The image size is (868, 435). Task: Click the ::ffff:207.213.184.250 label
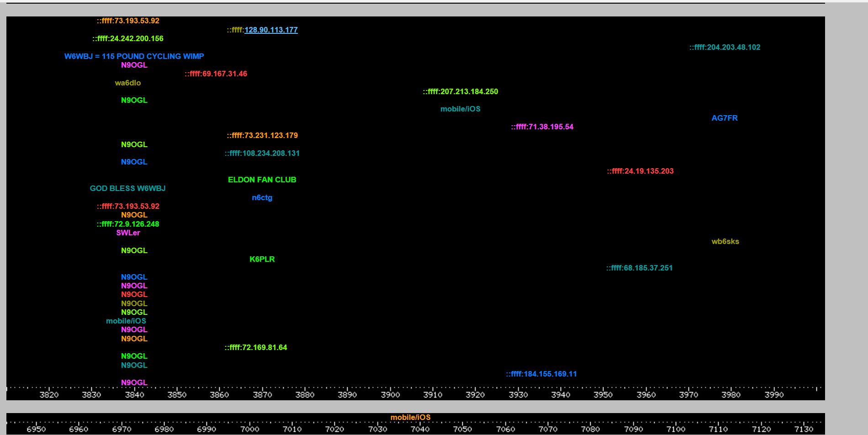[460, 91]
